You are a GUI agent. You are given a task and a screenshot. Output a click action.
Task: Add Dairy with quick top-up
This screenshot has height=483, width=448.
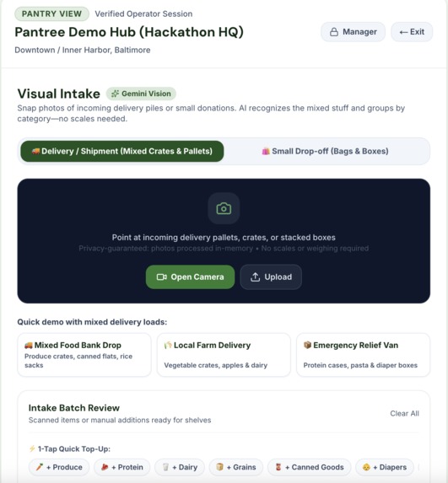(180, 467)
